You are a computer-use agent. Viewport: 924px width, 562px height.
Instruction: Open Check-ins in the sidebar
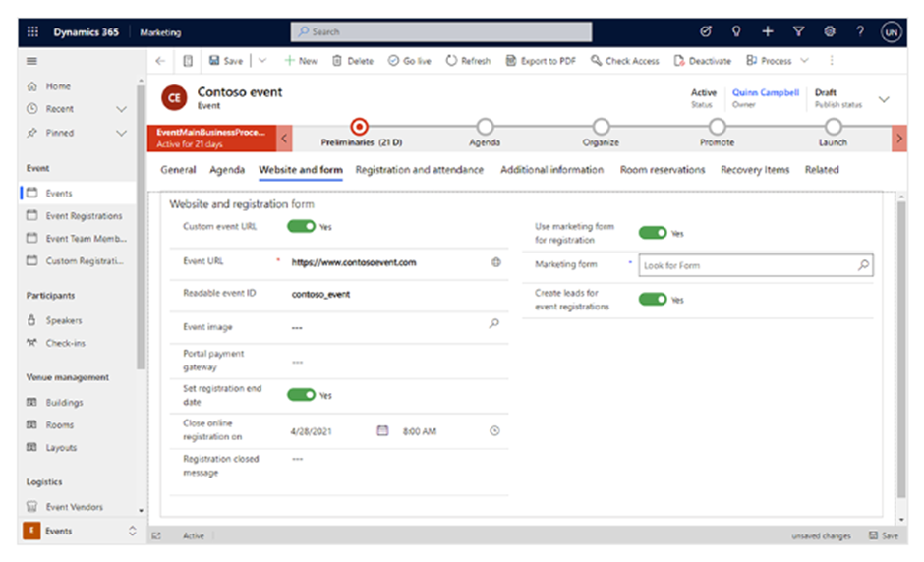pos(66,343)
